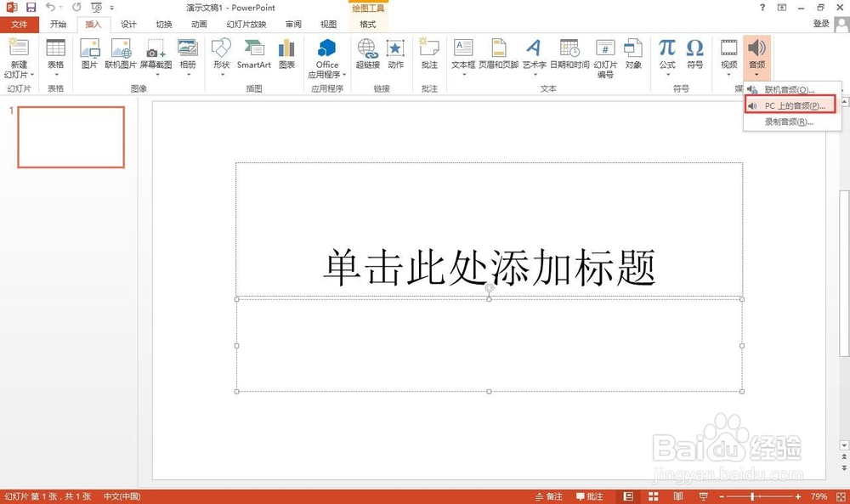Image resolution: width=850 pixels, height=504 pixels.
Task: Click the Redo/Repeat quick access icon
Action: click(76, 7)
